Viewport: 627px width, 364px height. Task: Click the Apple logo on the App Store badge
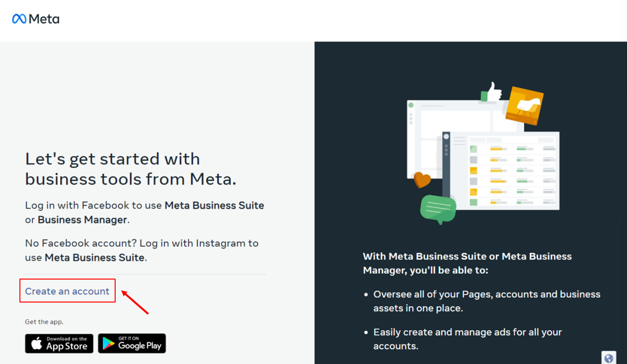pos(37,343)
